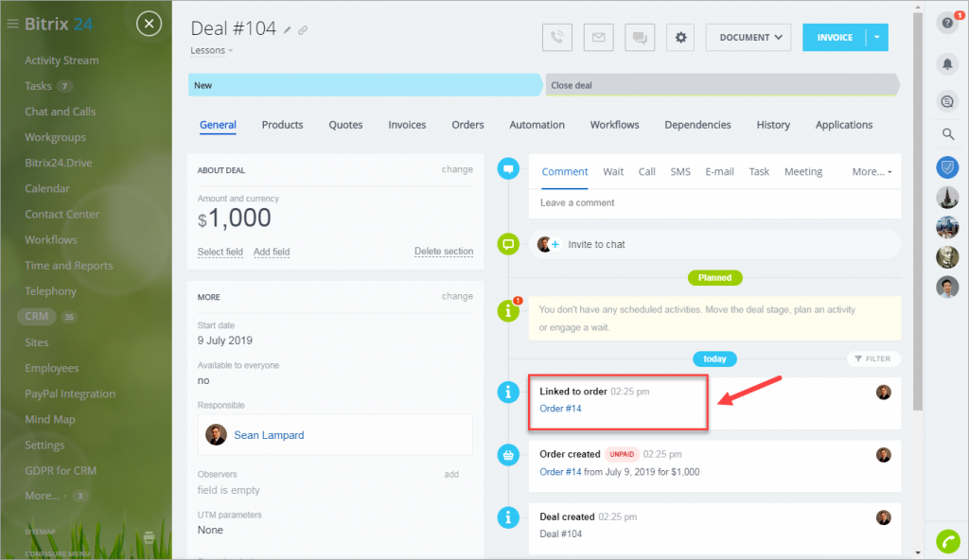Open the Document dropdown
The height and width of the screenshot is (560, 969).
click(x=749, y=38)
